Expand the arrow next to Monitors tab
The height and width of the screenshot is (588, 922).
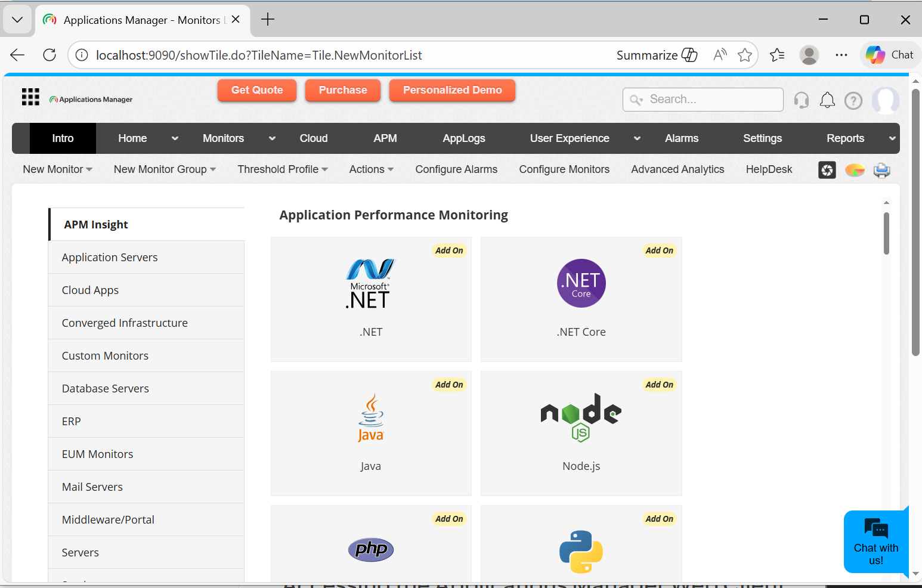point(272,138)
